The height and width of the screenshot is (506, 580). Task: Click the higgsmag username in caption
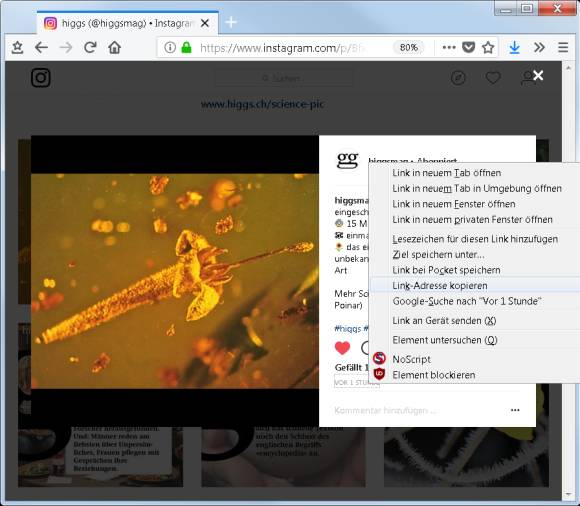[351, 200]
